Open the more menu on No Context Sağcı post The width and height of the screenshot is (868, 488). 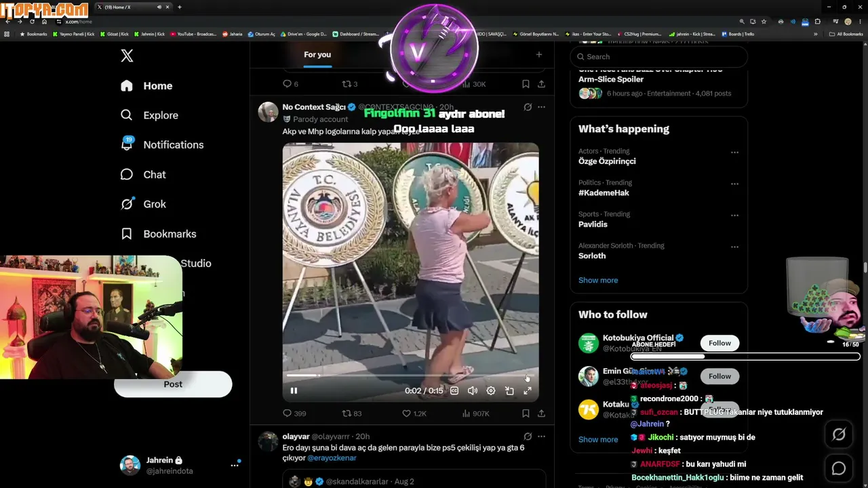point(541,107)
